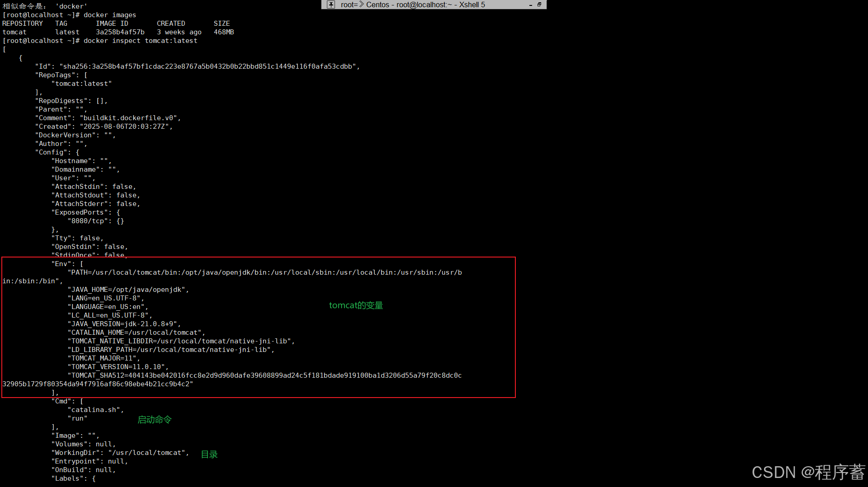Screen dimensions: 868x487
Task: Click the LC_ALL=en_US.UTF-8 line
Action: 110,315
